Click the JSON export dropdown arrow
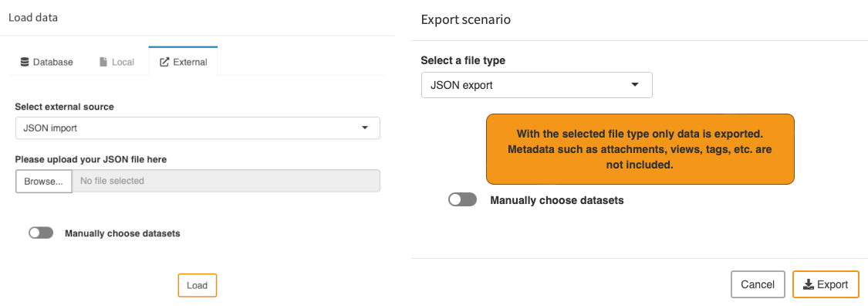The width and height of the screenshot is (868, 306). 635,85
